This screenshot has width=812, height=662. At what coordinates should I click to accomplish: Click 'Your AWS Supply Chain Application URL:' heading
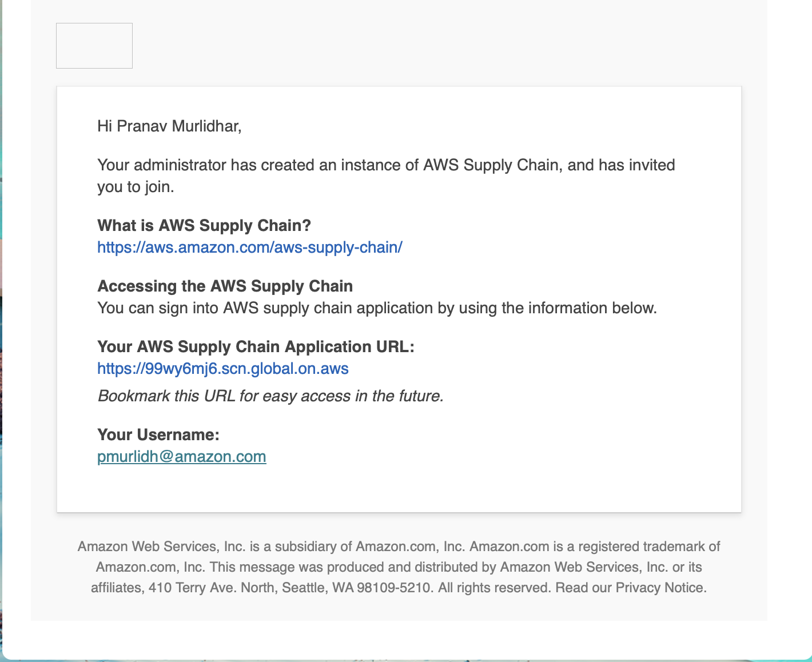point(256,347)
